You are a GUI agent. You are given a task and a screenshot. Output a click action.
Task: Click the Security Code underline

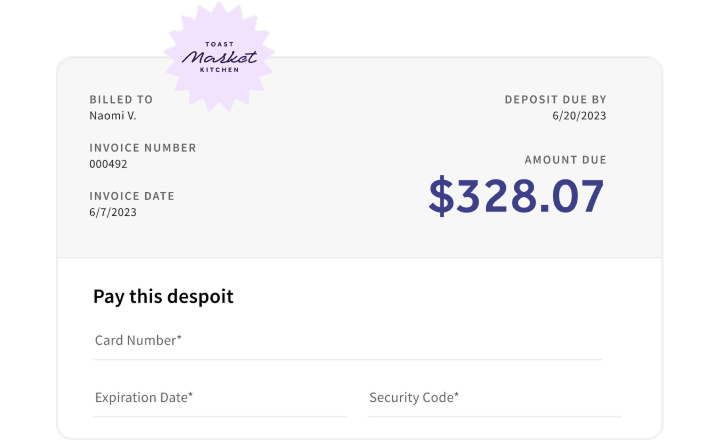coord(494,417)
